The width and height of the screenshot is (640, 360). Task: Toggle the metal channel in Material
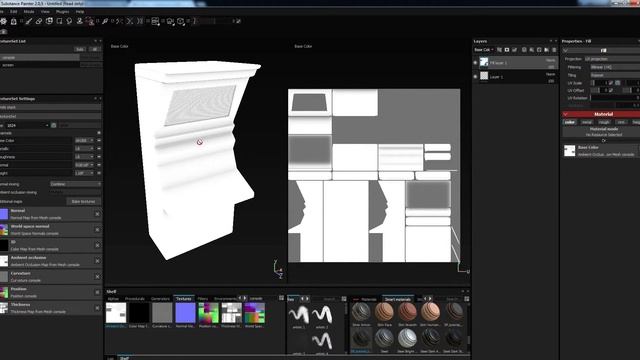[587, 122]
